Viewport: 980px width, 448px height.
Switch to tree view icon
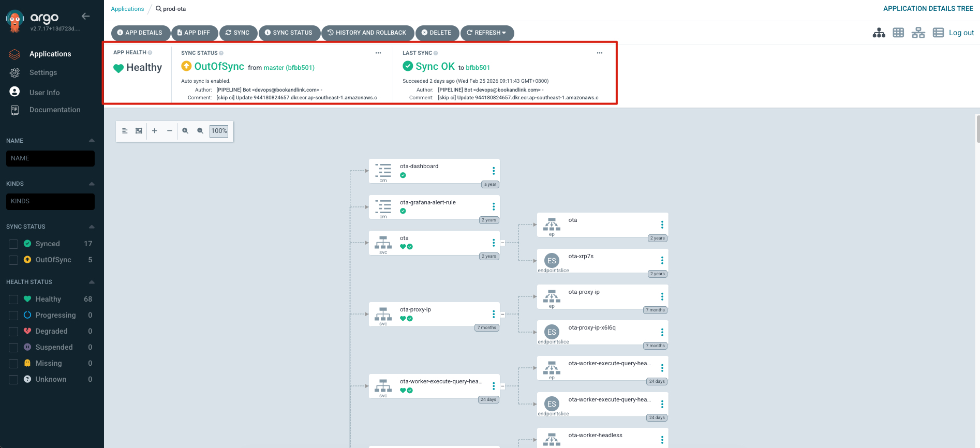[x=879, y=33]
